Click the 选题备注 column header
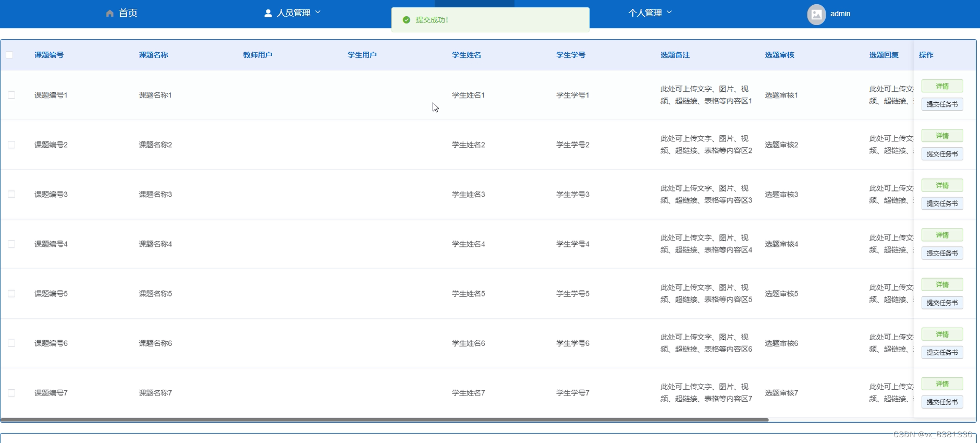The width and height of the screenshot is (980, 443). tap(675, 55)
